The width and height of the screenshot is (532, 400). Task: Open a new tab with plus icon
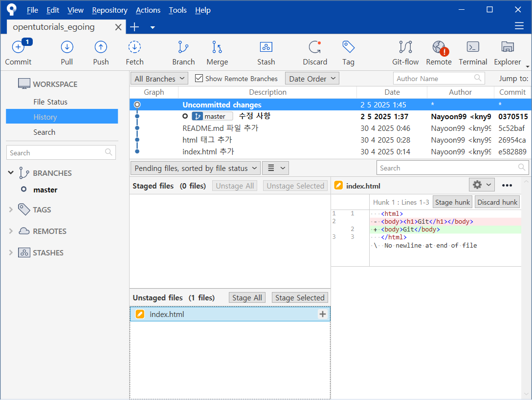pos(134,27)
